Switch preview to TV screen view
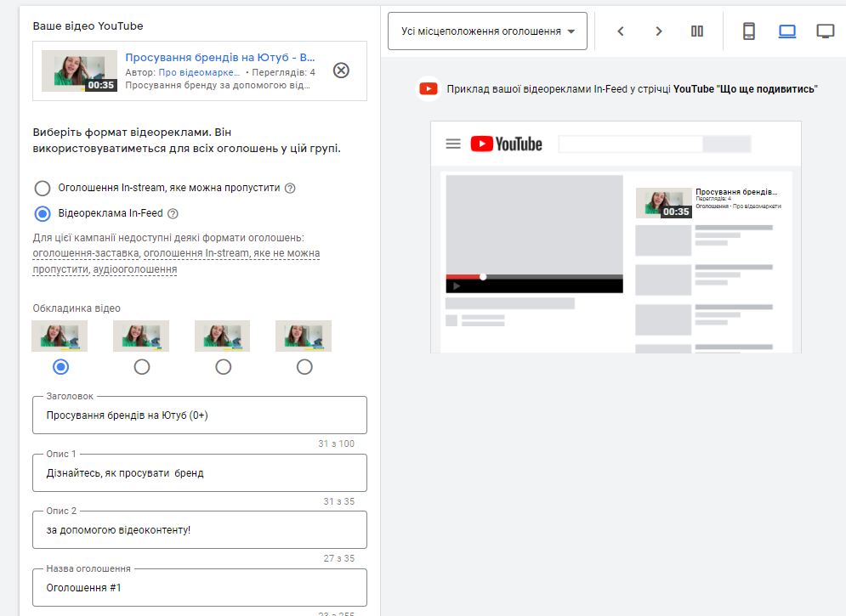The width and height of the screenshot is (846, 616). pos(826,31)
